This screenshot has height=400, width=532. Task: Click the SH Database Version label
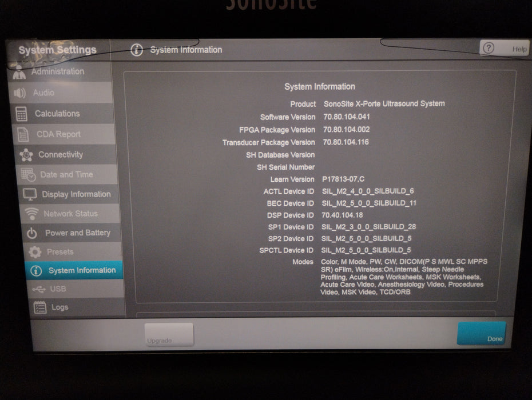[x=280, y=155]
